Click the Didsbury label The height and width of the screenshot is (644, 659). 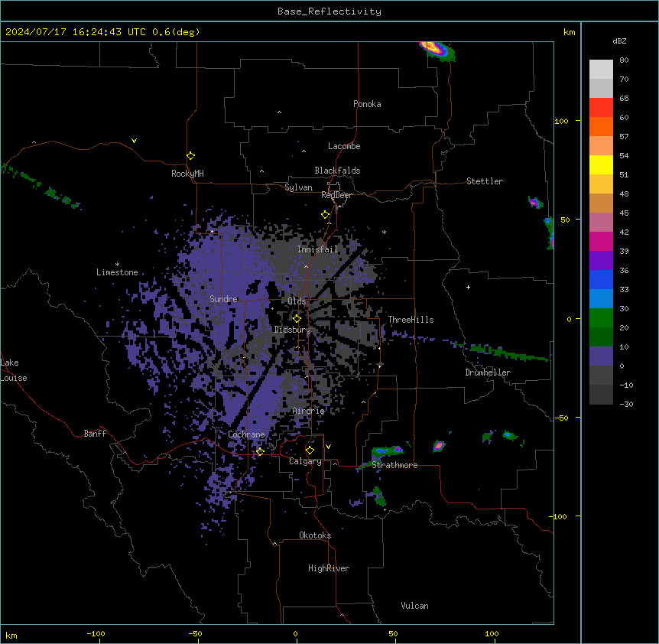tap(293, 330)
